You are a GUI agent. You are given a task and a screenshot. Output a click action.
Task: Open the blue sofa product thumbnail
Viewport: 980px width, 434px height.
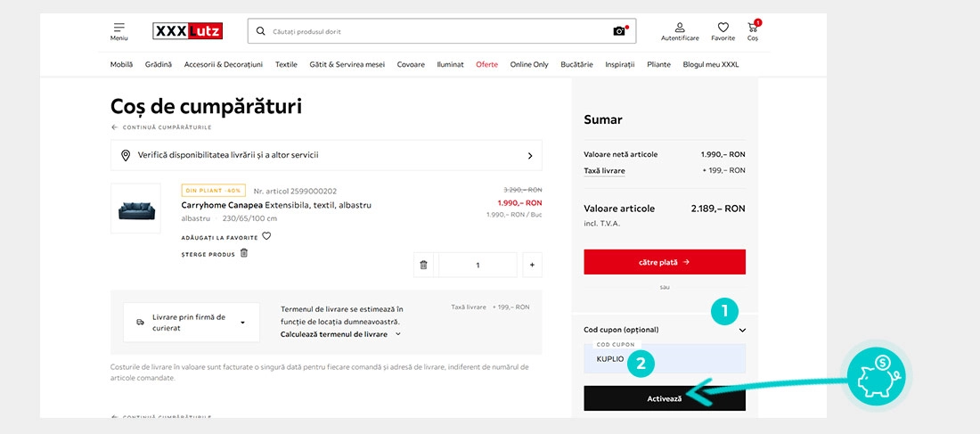pos(135,209)
